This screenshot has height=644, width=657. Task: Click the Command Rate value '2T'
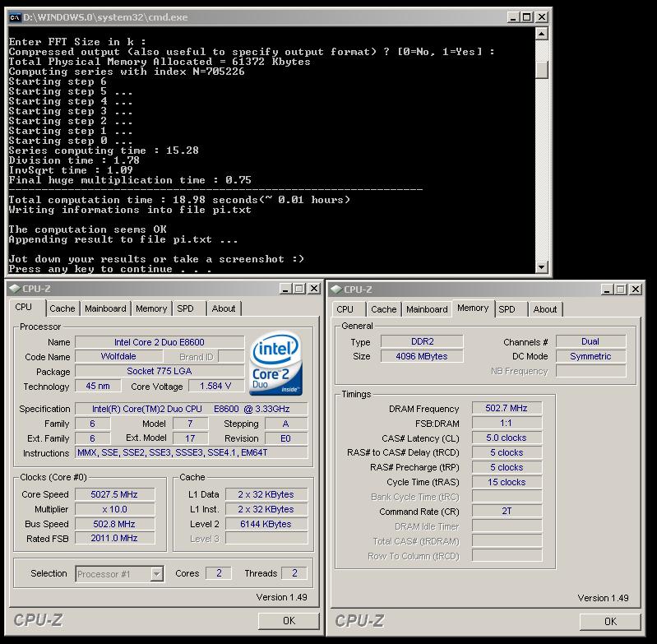507,511
